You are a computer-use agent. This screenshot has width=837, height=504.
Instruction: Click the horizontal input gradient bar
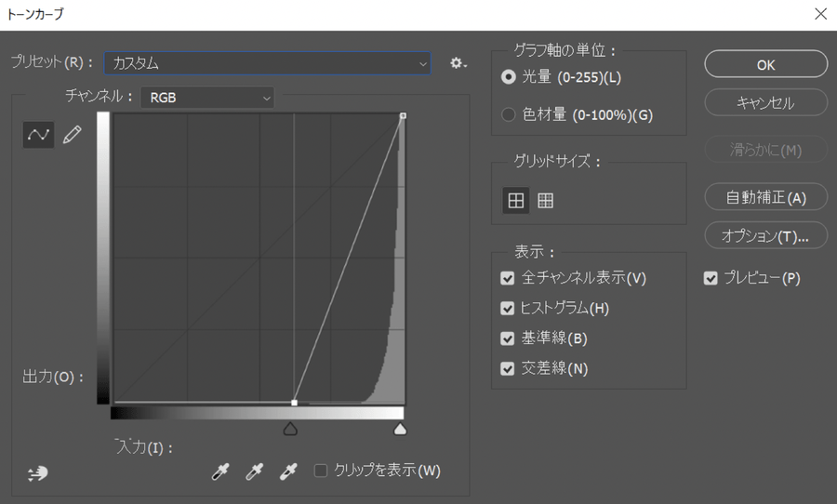click(257, 413)
